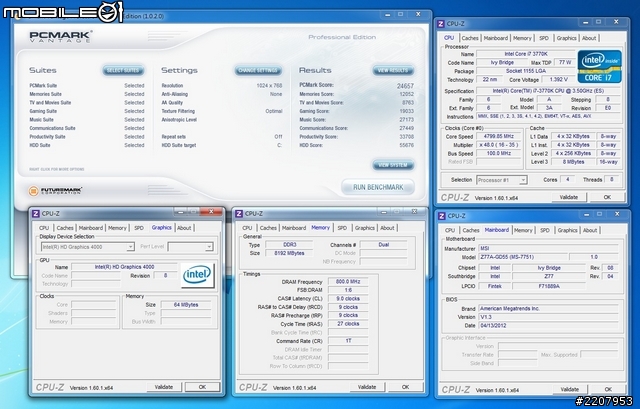
Task: Click the HDD Score value 55676
Action: pyautogui.click(x=407, y=145)
